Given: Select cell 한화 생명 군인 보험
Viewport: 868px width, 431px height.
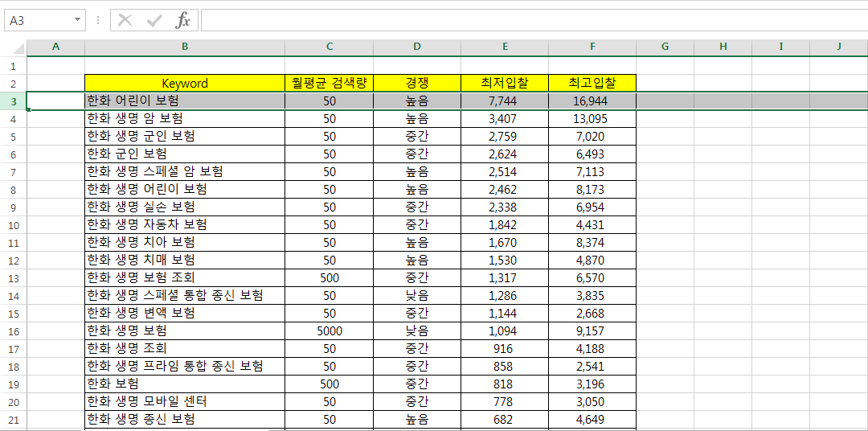Looking at the screenshot, I should (185, 136).
